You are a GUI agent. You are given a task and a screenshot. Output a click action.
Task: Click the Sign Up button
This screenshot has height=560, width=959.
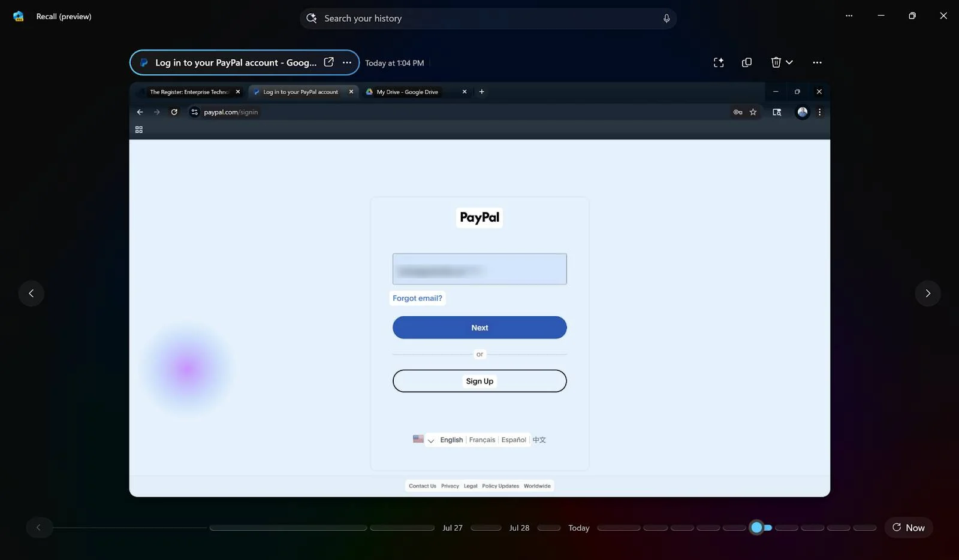point(479,381)
